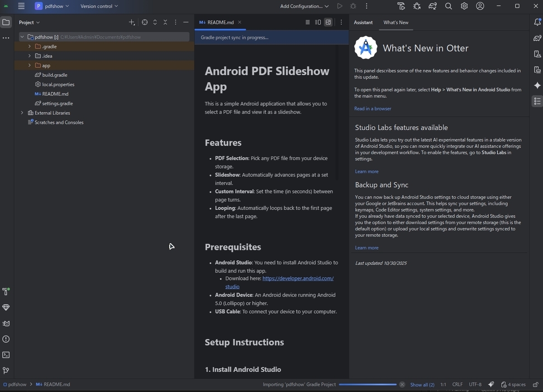Switch to the Assistant tab
The width and height of the screenshot is (543, 392).
(x=363, y=22)
